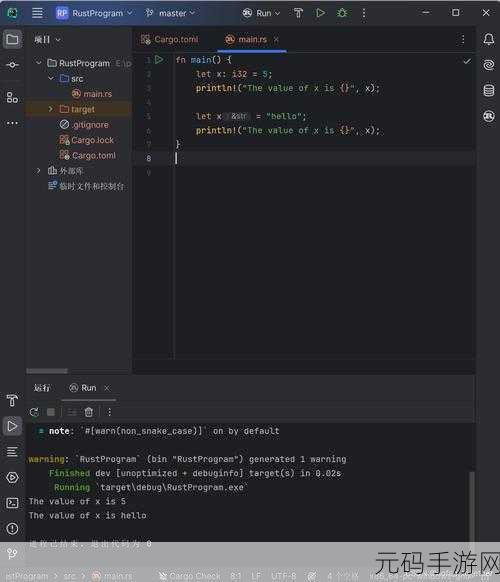Screen dimensions: 500x582
Task: Select Cargo.lock in the project tree
Action: (x=86, y=140)
